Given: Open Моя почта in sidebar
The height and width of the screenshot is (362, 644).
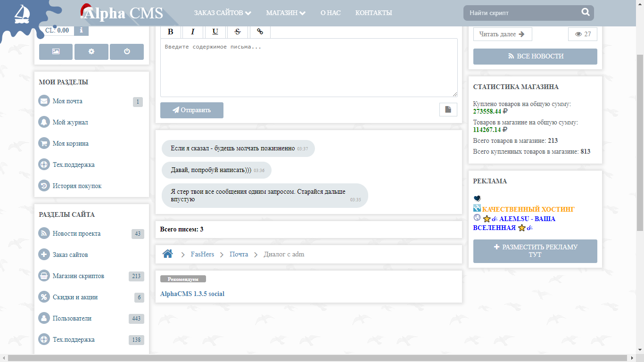Looking at the screenshot, I should click(67, 101).
